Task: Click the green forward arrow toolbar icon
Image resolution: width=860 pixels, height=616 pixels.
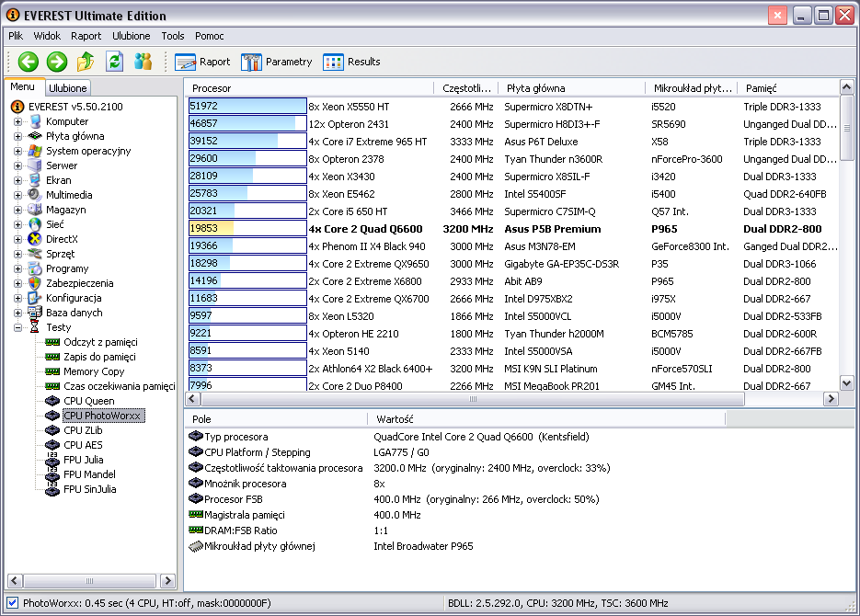Action: click(x=57, y=62)
